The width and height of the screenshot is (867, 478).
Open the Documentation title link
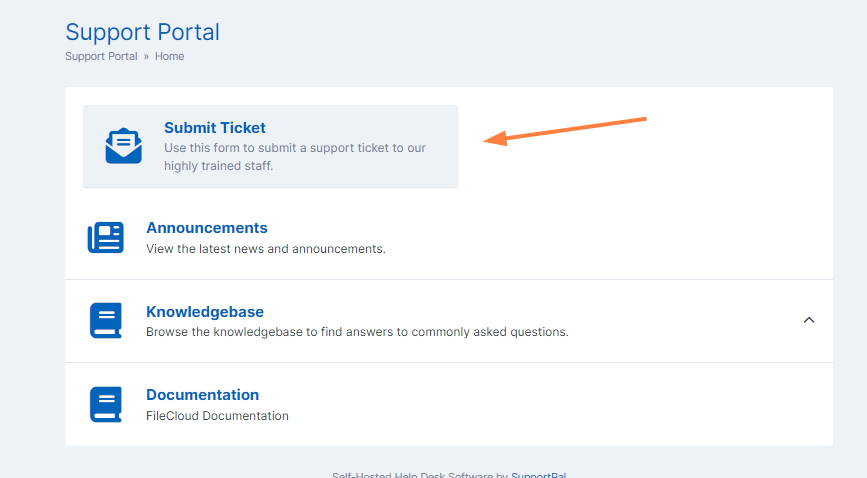[x=202, y=395]
